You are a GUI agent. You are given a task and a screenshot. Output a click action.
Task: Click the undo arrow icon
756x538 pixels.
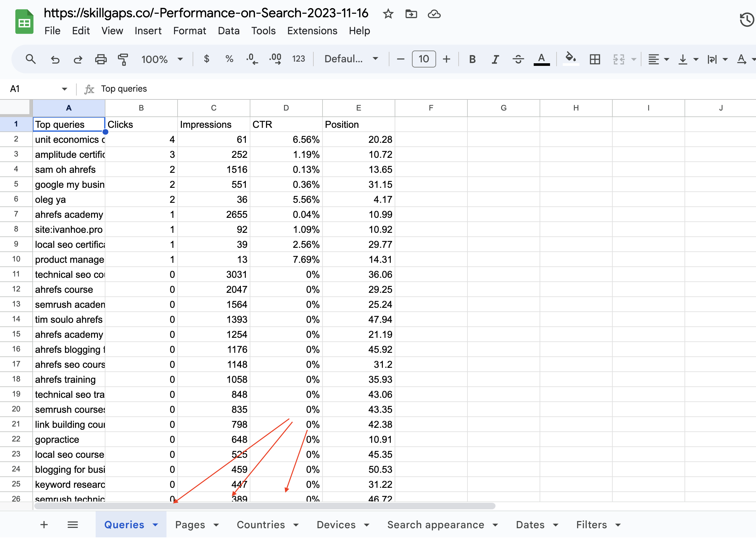click(55, 59)
